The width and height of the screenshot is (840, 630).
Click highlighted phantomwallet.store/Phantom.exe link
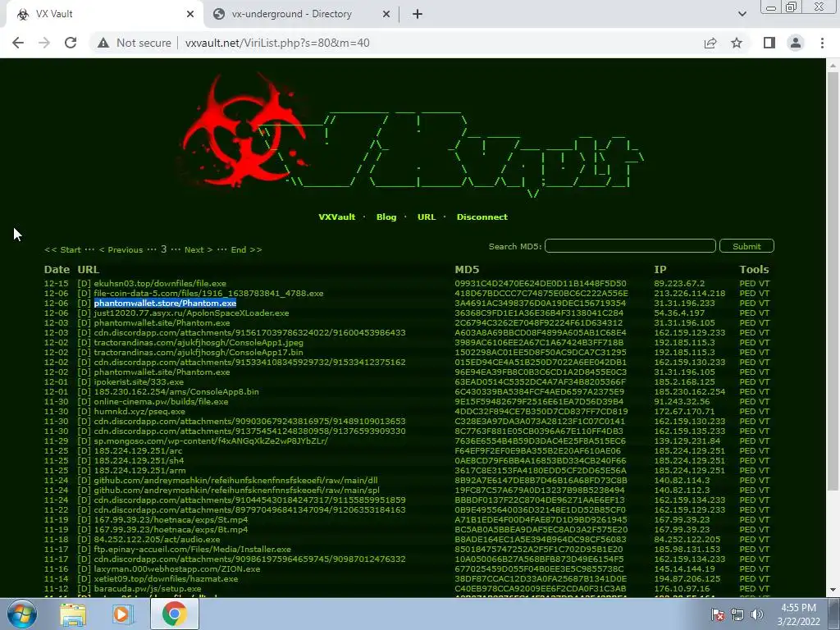165,304
